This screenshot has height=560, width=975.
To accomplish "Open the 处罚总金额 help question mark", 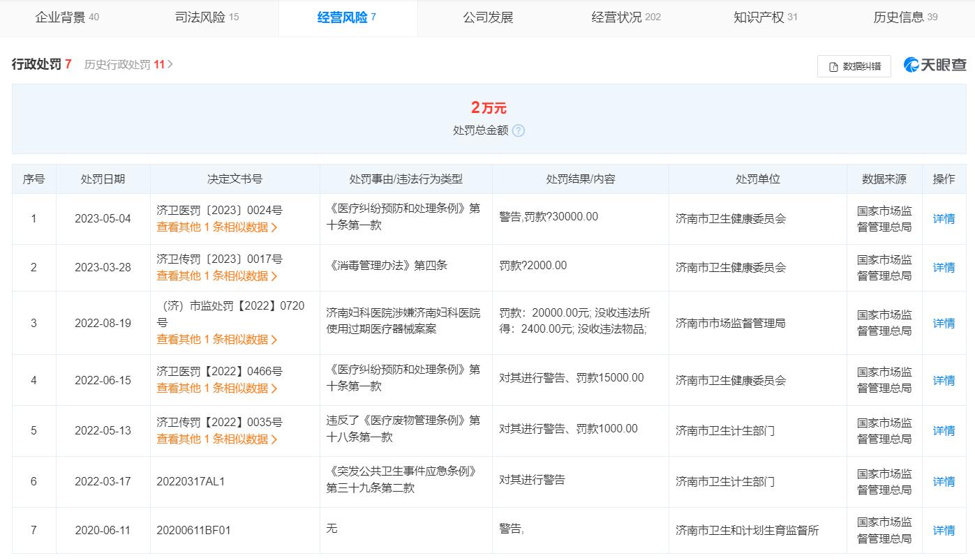I will click(x=518, y=130).
